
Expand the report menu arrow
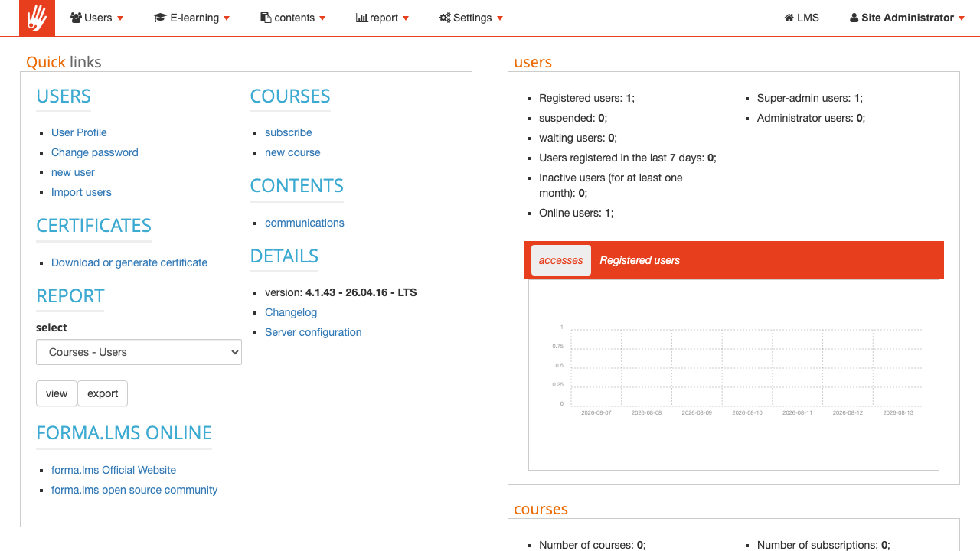point(406,18)
